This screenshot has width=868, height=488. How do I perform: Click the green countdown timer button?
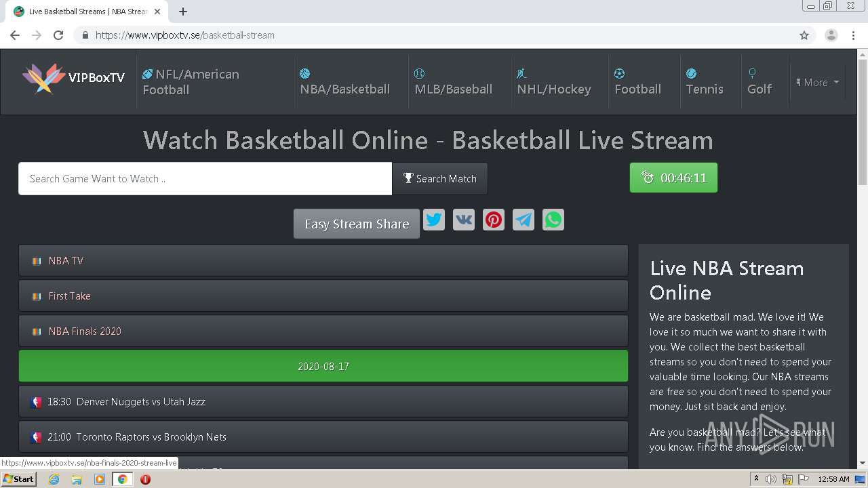673,178
